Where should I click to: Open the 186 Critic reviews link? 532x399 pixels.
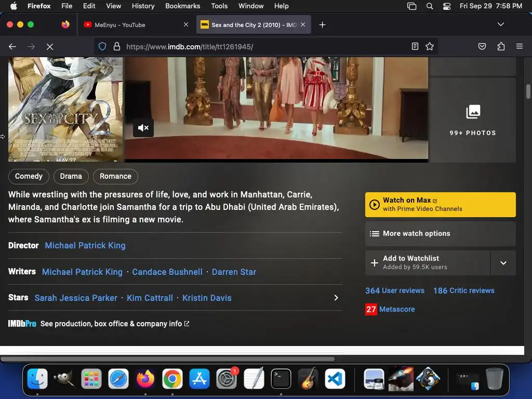464,290
